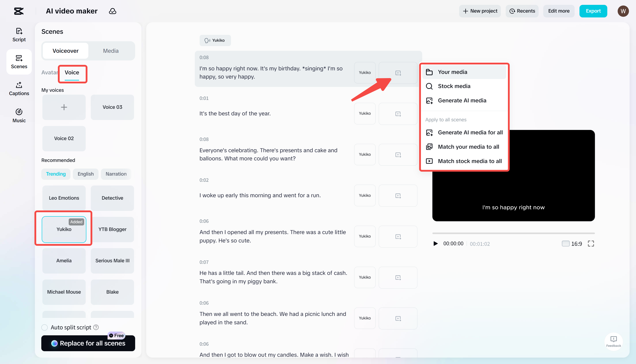The image size is (636, 364).
Task: Open the account menu with the W avatar
Action: pyautogui.click(x=623, y=11)
